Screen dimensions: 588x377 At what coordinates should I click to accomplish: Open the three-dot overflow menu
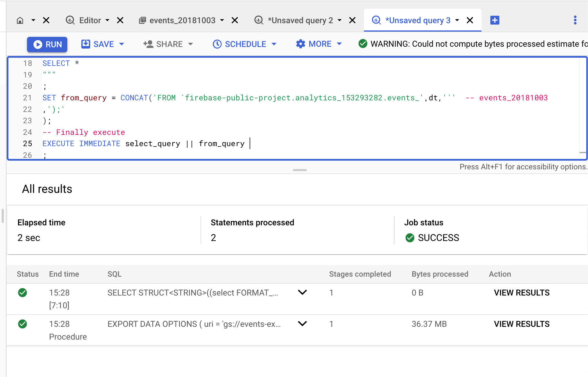pos(575,20)
